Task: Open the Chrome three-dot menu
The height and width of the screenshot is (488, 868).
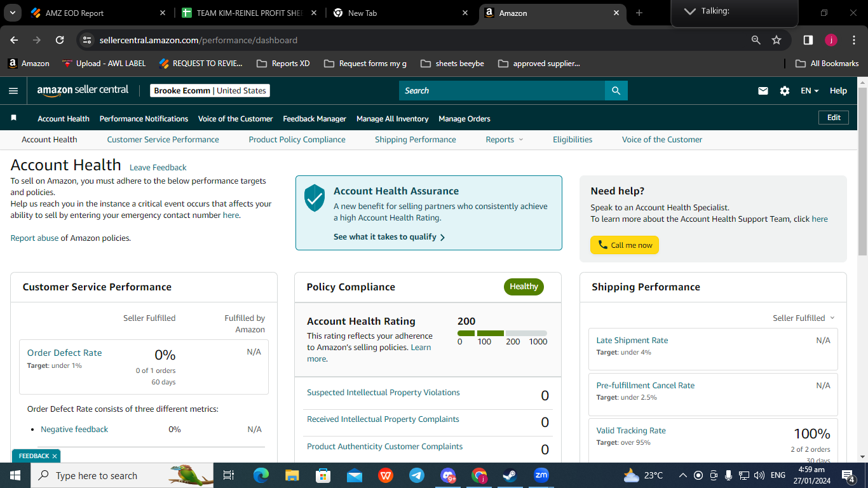Action: pyautogui.click(x=854, y=40)
